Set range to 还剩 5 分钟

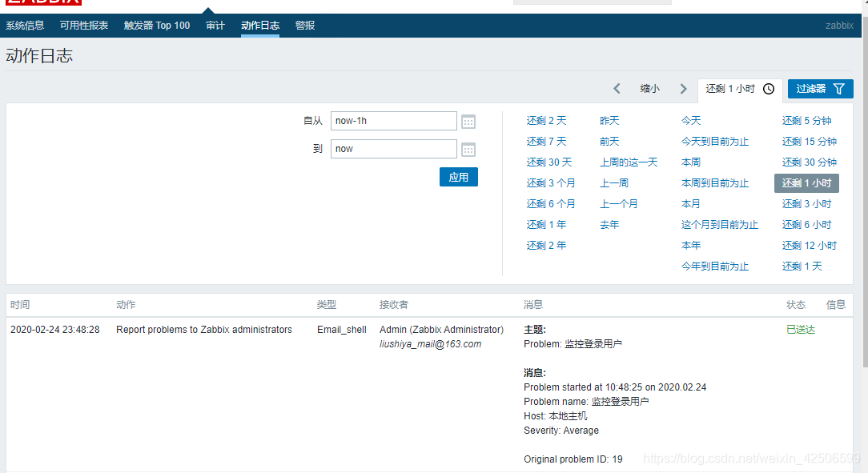tap(806, 121)
